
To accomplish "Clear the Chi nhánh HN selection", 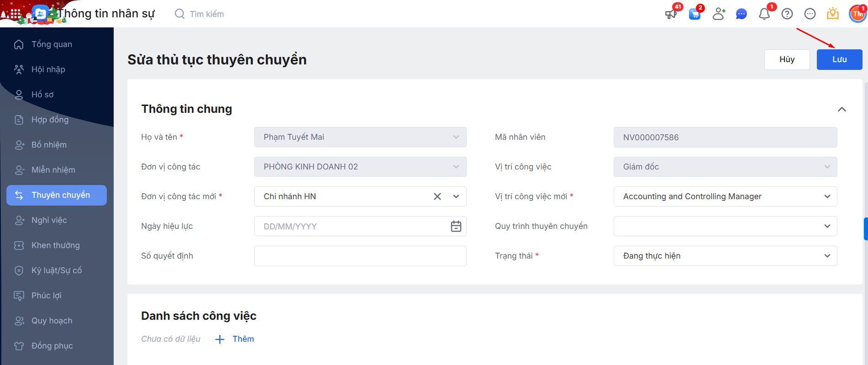I will 437,196.
